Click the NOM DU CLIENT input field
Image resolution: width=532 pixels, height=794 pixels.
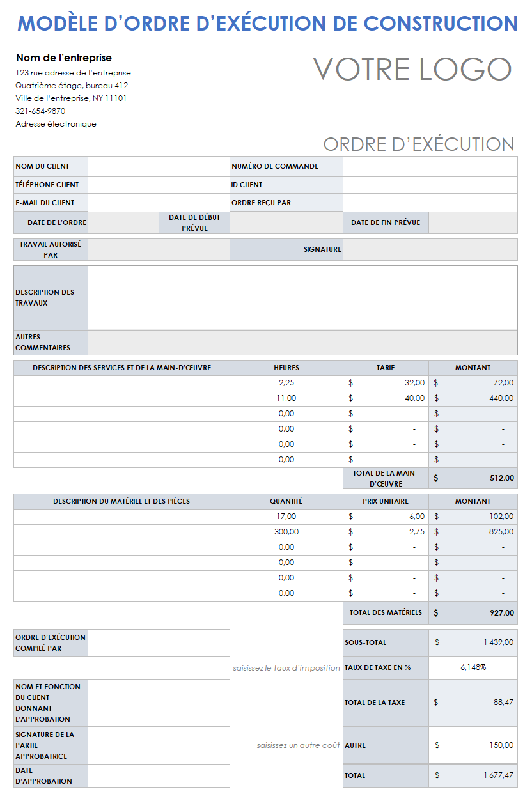tap(159, 166)
